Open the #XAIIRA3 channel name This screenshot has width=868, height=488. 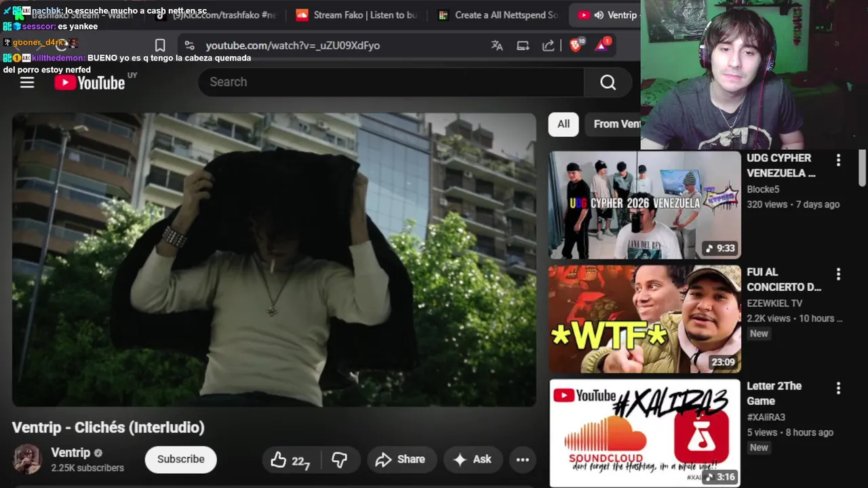[x=766, y=417]
